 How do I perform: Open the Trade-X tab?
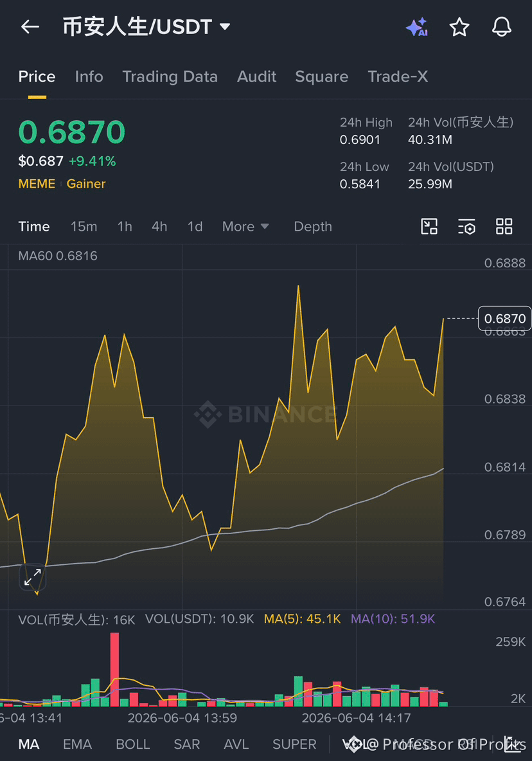[x=398, y=76]
